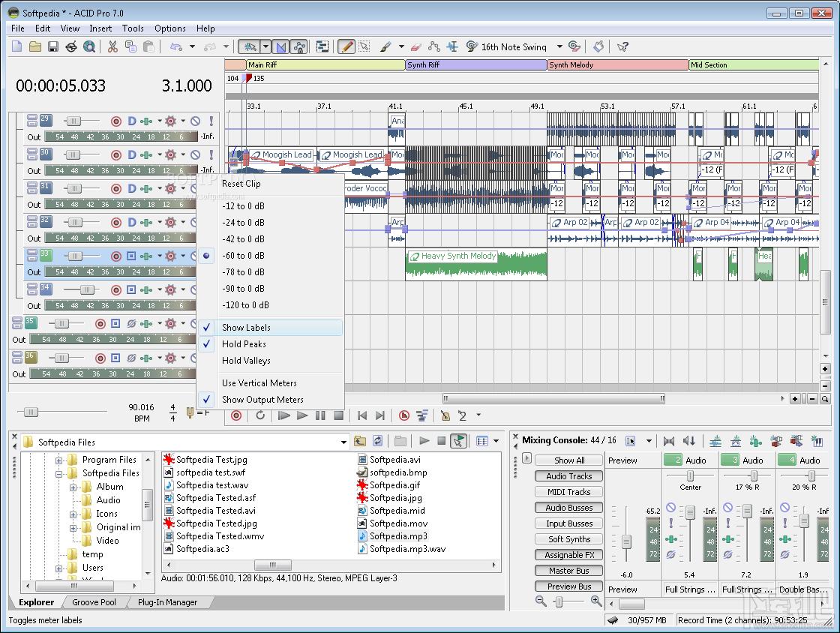Click Reset Clip menu entry

pyautogui.click(x=271, y=184)
